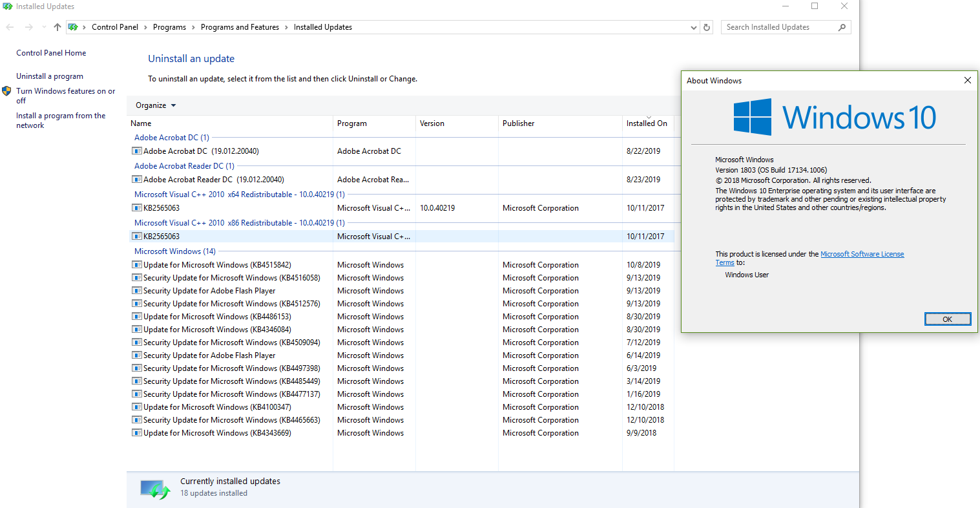Click icon of KB4515842 update row

pos(137,265)
